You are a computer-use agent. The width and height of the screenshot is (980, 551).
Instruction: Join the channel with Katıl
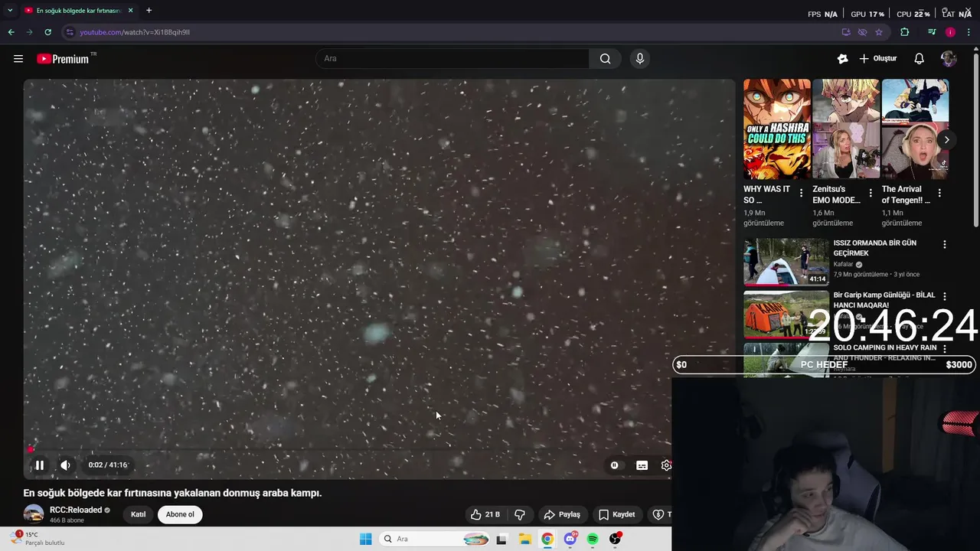(x=138, y=514)
